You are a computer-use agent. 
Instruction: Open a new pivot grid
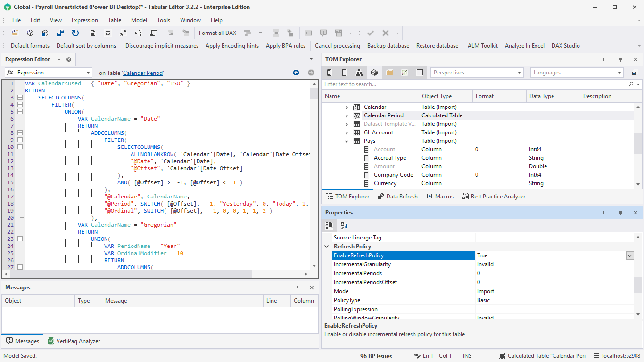(x=108, y=33)
